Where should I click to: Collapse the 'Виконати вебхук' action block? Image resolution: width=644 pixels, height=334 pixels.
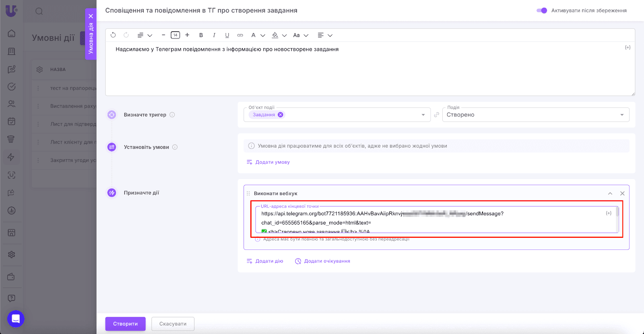pos(610,194)
